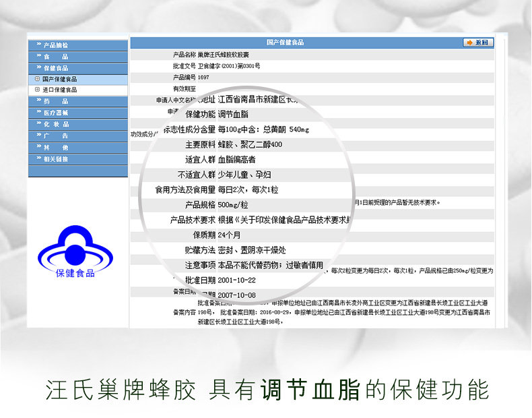This screenshot has height=418, width=532.
Task: Click the 产品名称 value text
Action: pos(224,55)
